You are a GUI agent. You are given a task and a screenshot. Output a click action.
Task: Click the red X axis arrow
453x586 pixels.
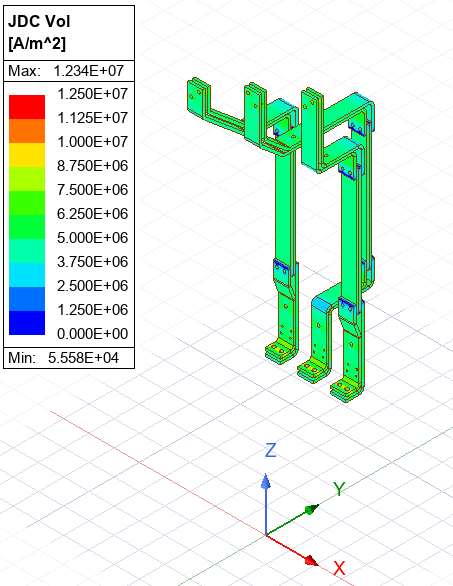311,560
